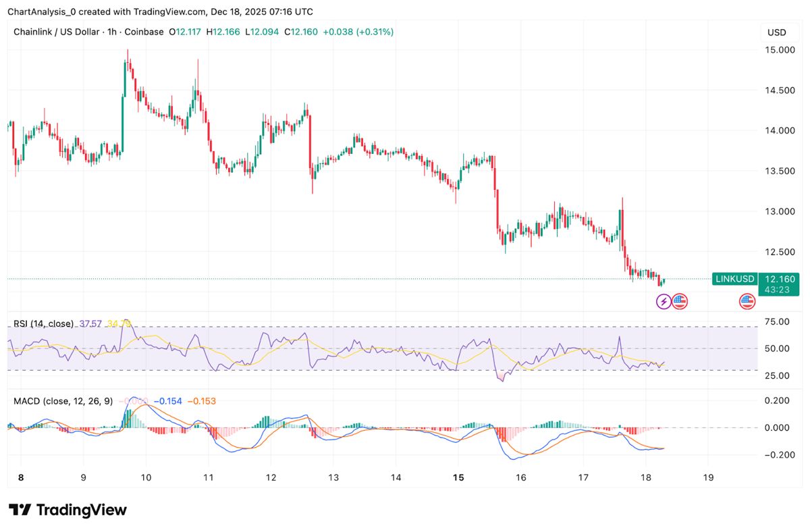Click the dotted last-price line marker
This screenshot has width=810, height=532.
(337, 277)
